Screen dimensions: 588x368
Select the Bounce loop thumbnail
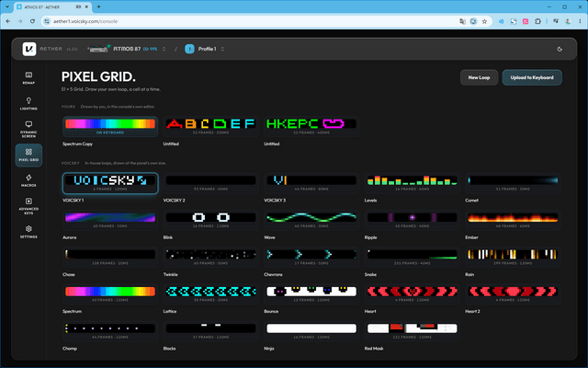311,294
